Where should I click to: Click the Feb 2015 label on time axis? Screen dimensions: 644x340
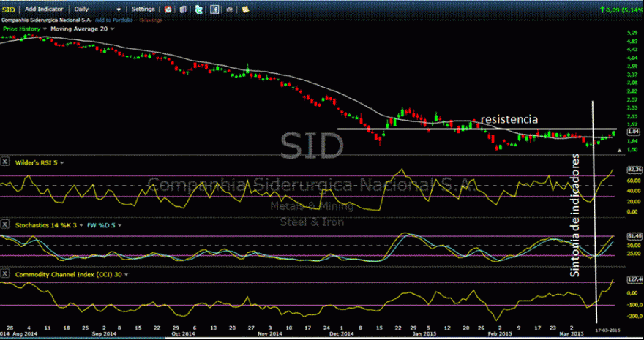coord(499,334)
